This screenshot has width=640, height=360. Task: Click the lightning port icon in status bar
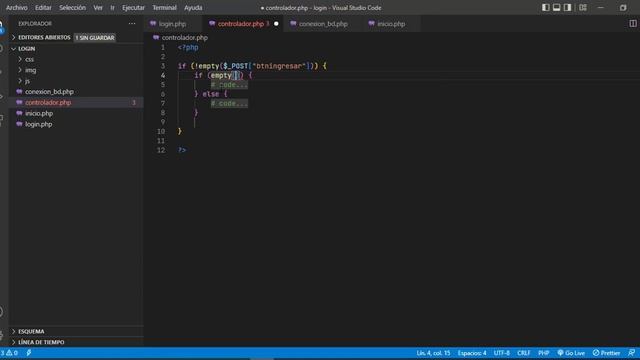(29, 353)
